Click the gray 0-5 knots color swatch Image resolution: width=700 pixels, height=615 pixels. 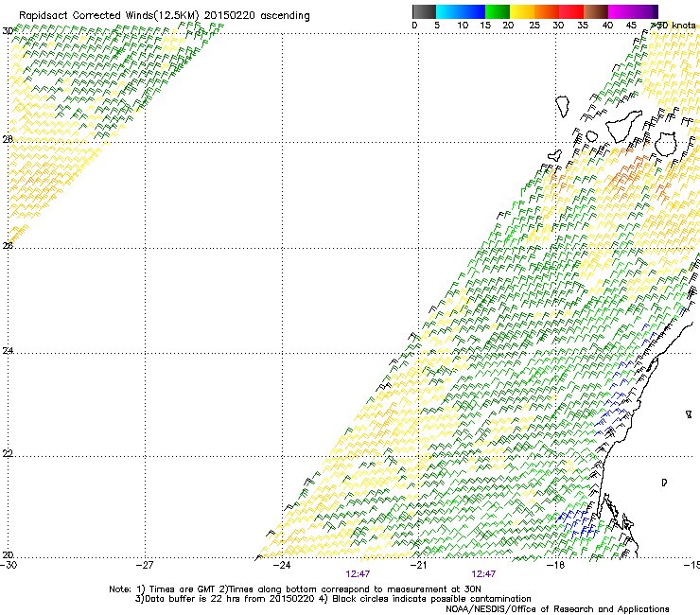(x=424, y=11)
